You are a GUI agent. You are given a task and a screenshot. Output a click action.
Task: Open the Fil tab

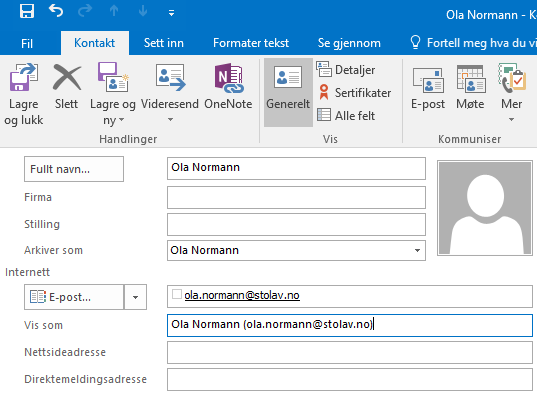(x=27, y=44)
